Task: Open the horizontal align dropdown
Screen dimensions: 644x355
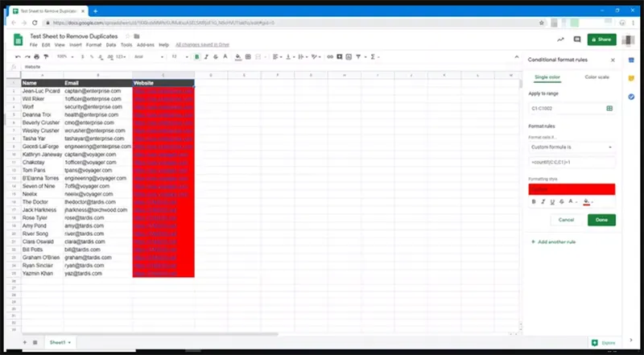Action: (x=277, y=56)
